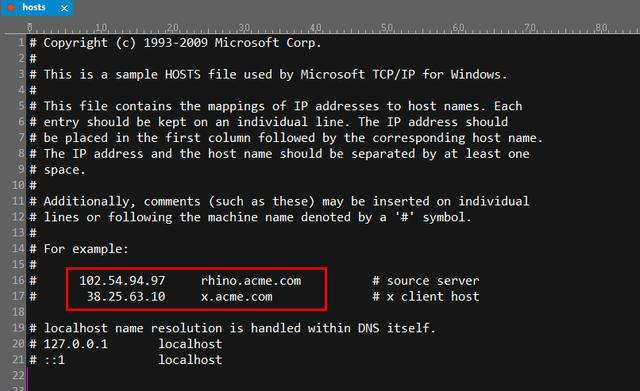Click the ::1 entry on line 21
The image size is (640, 391).
point(54,360)
